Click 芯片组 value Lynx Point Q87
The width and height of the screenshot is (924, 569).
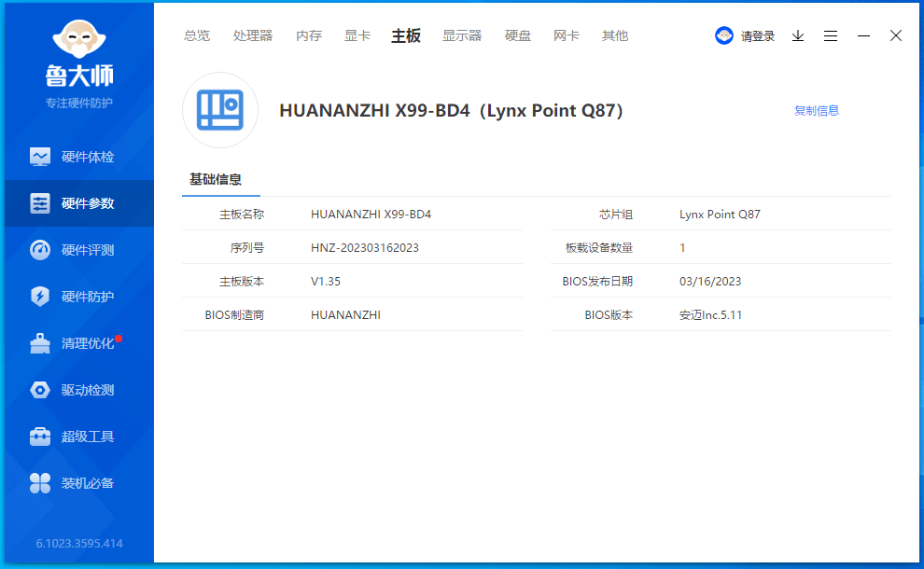pyautogui.click(x=720, y=215)
